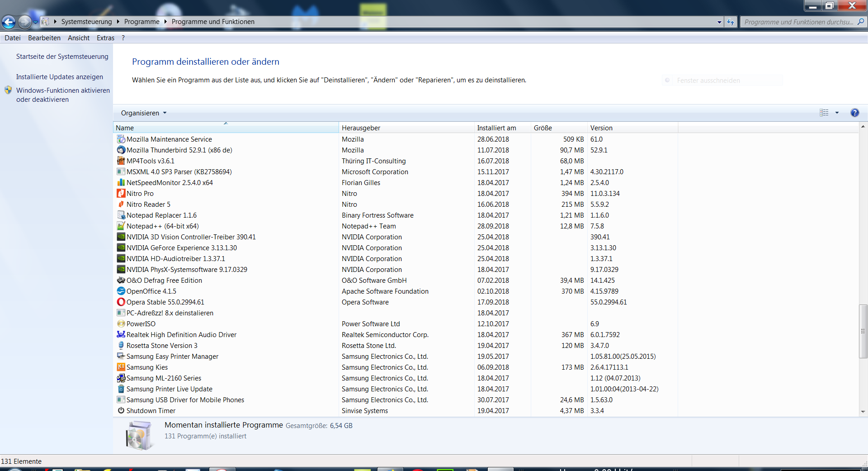Image resolution: width=868 pixels, height=471 pixels.
Task: Open Startseite der Systemsteuerung link
Action: coord(62,57)
